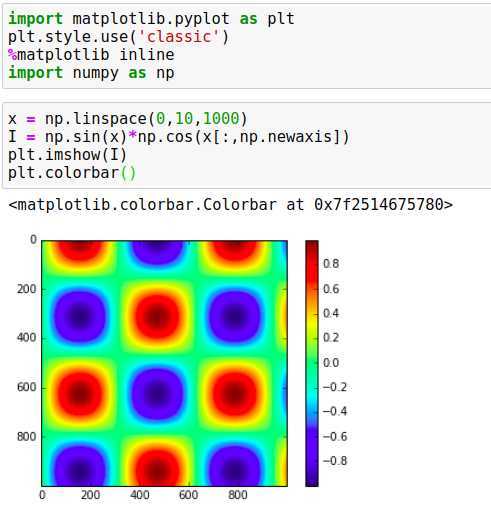Screen dimensions: 491x510
Task: Click the import numpy as np line
Action: 91,73
